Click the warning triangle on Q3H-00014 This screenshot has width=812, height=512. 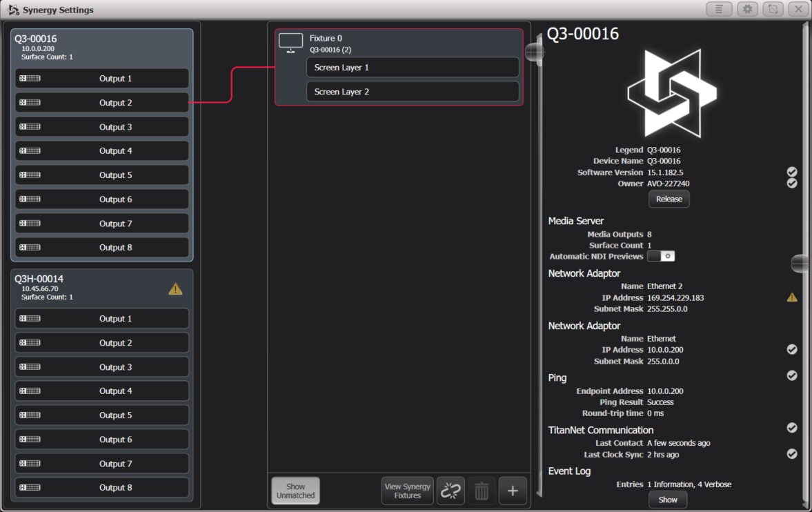(175, 288)
